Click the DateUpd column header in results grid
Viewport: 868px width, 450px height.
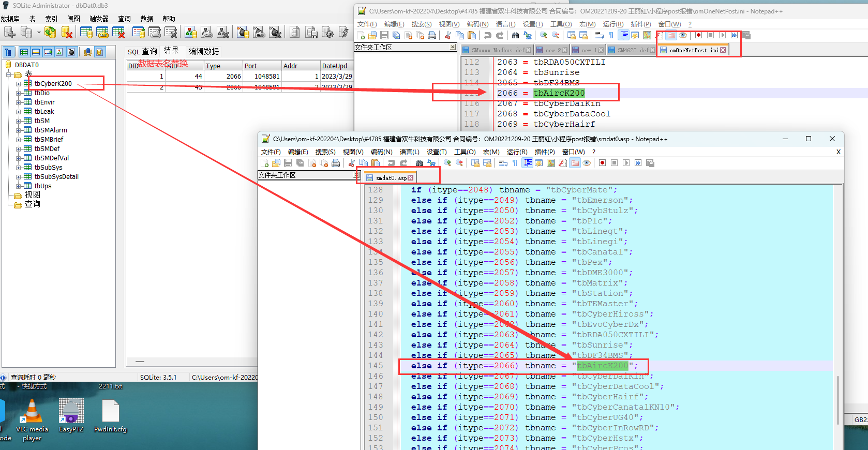tap(337, 66)
